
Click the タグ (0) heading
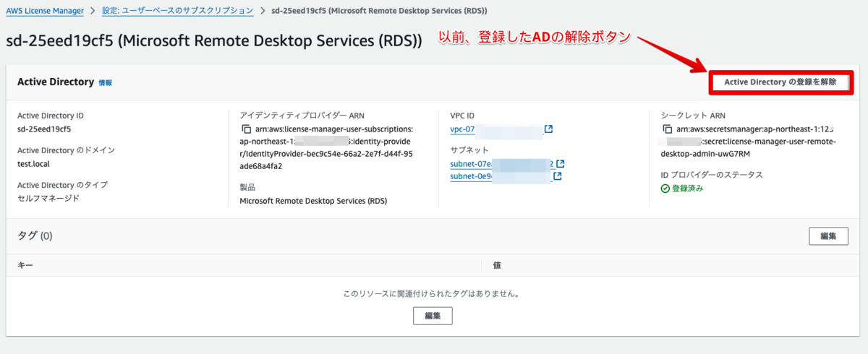point(35,236)
